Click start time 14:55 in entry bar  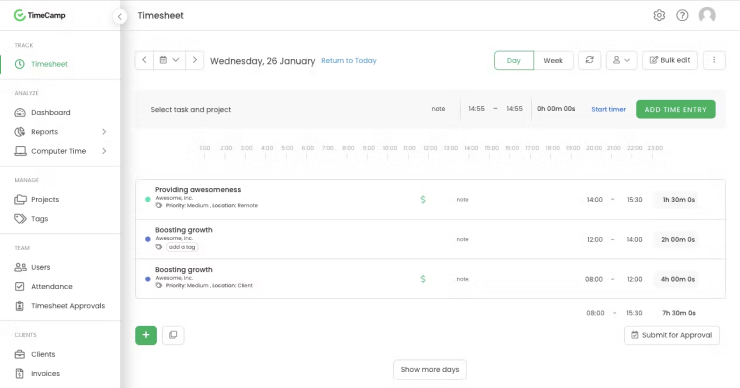(476, 109)
